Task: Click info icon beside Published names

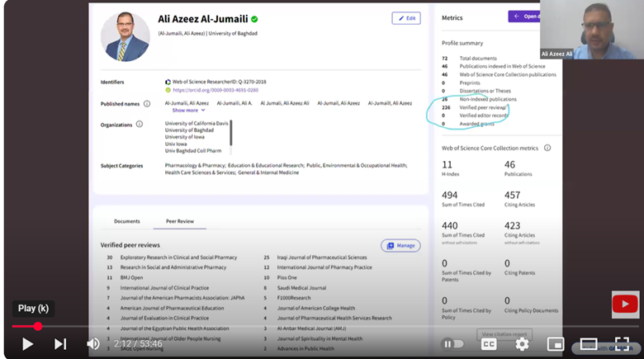Action: (147, 103)
